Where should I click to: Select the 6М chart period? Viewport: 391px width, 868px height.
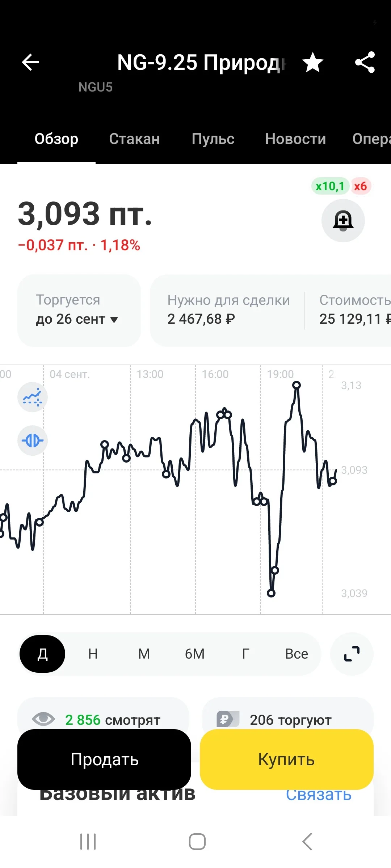[195, 654]
